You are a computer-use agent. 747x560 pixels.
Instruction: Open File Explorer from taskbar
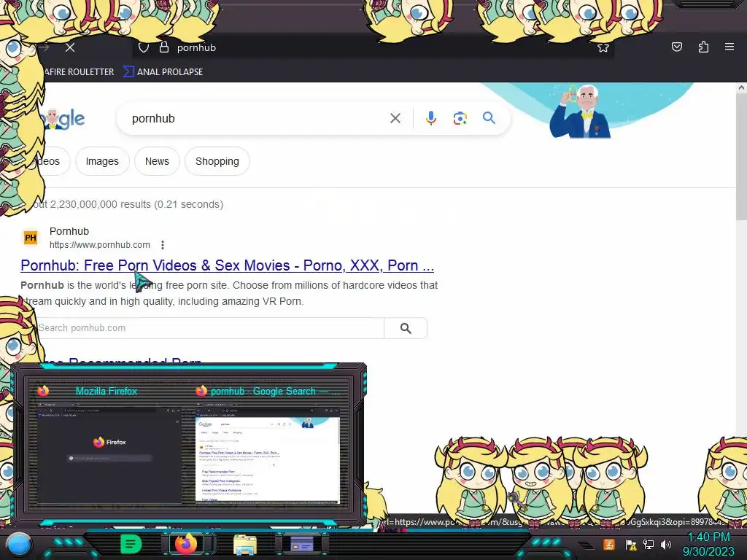[245, 545]
